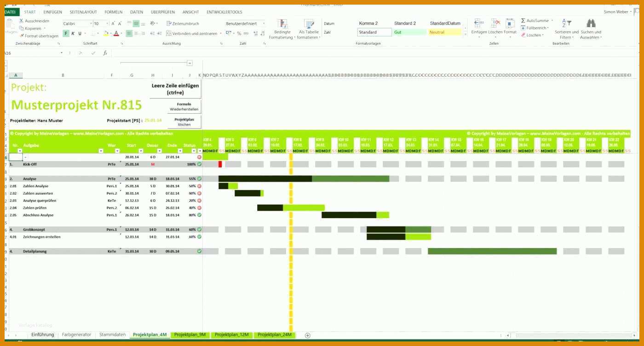Click the fill color bucket icon
Image resolution: width=644 pixels, height=346 pixels.
point(106,34)
